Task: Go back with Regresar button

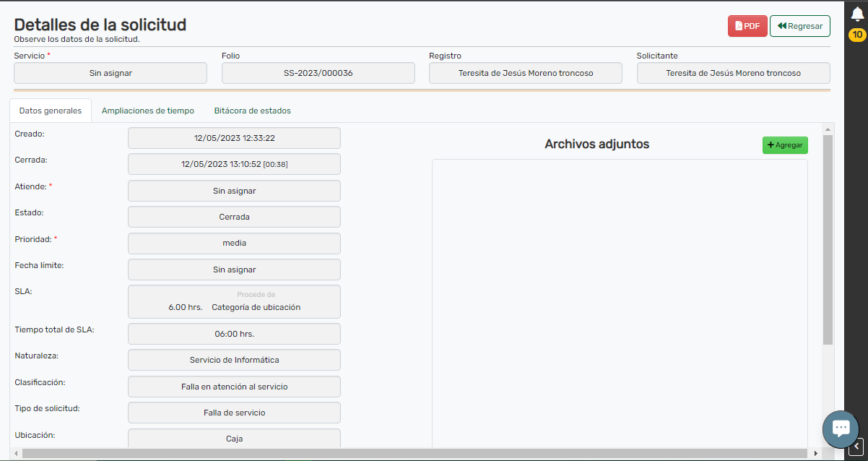Action: point(800,26)
